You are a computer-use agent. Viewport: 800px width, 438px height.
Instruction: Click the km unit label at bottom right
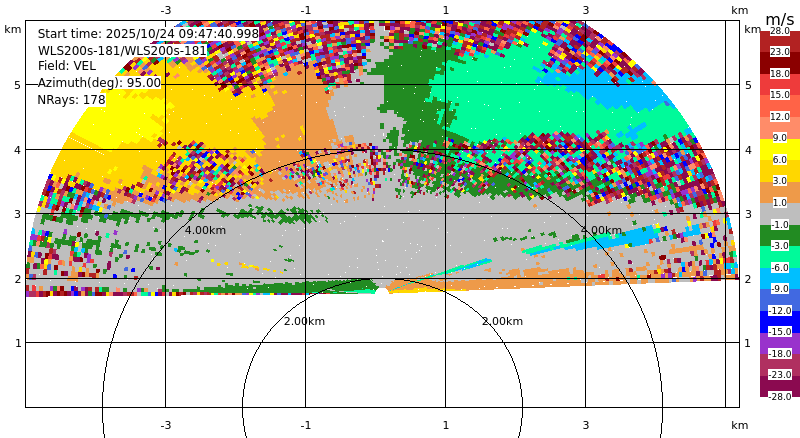click(739, 425)
